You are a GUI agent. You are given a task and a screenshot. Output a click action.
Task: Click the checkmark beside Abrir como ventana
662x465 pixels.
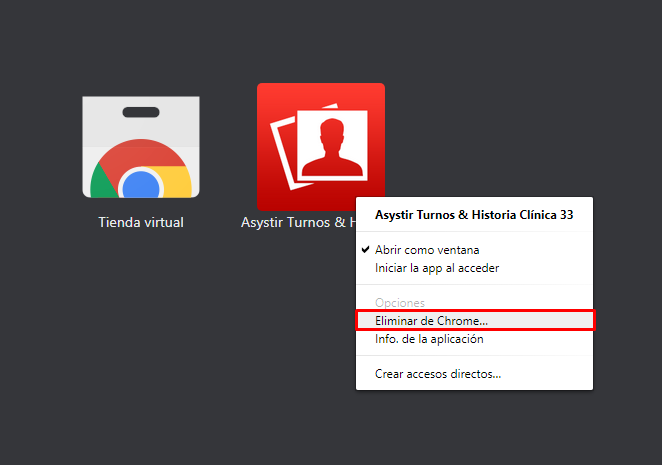(x=366, y=249)
